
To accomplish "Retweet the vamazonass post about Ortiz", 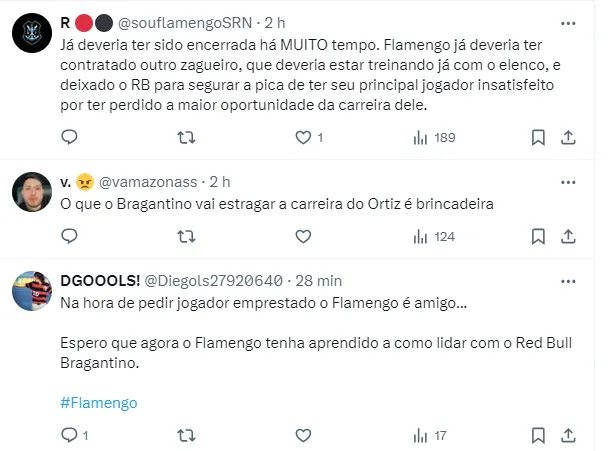I will pos(186,237).
